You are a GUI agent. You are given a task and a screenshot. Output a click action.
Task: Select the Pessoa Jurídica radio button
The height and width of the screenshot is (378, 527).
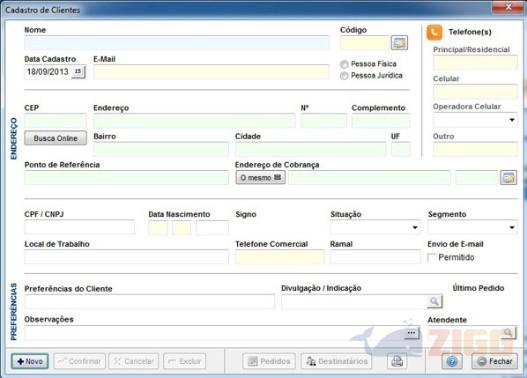[344, 76]
